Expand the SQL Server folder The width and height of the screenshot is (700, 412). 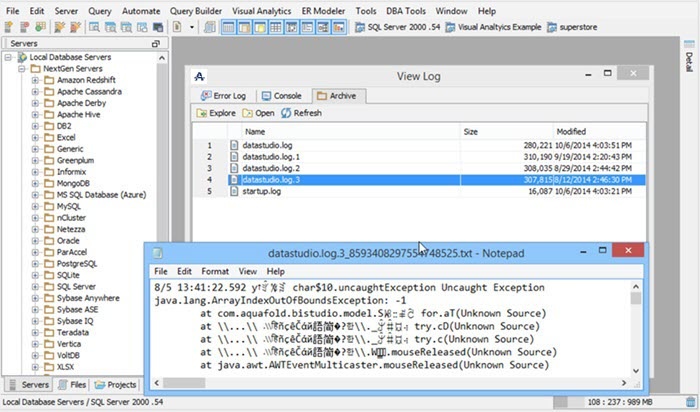[35, 287]
